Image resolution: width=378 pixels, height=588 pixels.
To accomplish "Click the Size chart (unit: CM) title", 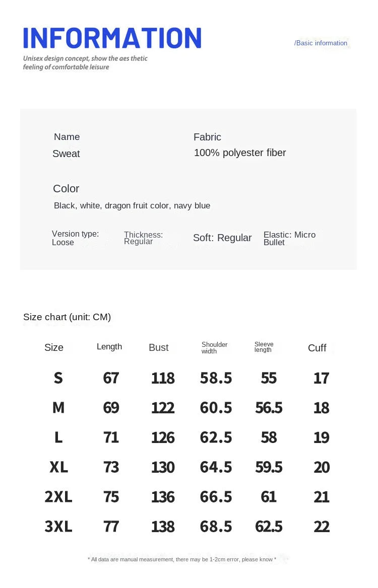I will pos(67,317).
